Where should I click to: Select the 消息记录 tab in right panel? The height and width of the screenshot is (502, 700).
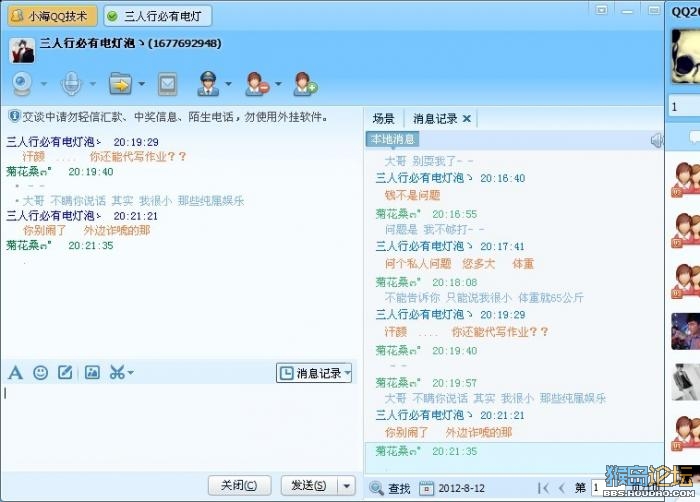[x=435, y=119]
